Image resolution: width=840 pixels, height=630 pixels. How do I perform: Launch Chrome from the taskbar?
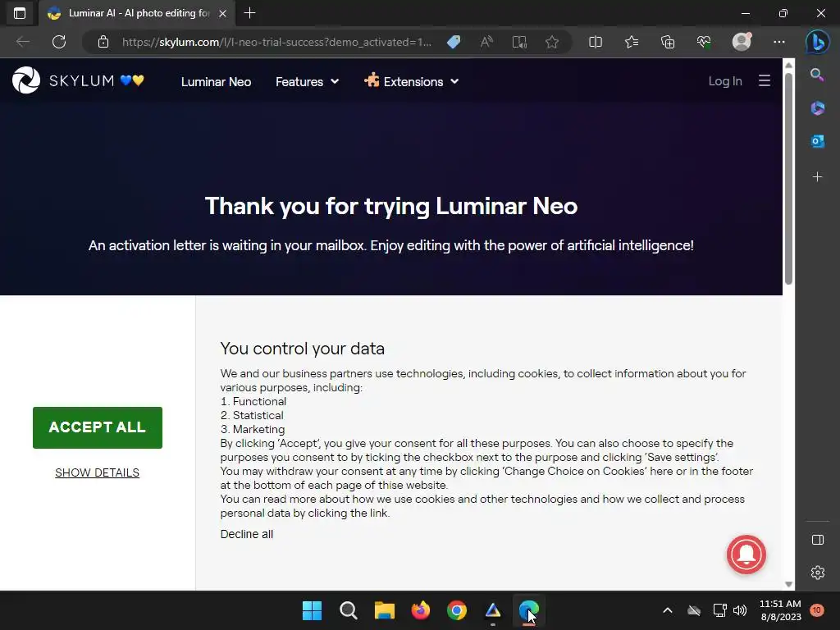457,610
